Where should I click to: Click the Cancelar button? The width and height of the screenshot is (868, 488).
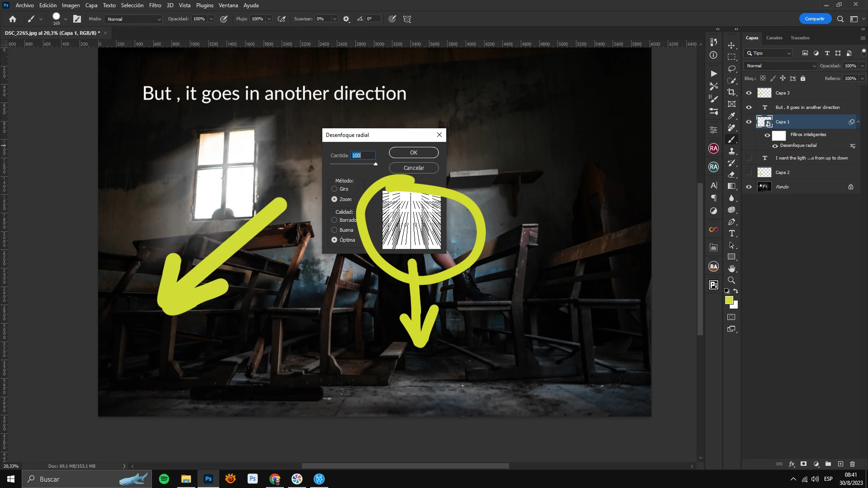click(x=413, y=168)
